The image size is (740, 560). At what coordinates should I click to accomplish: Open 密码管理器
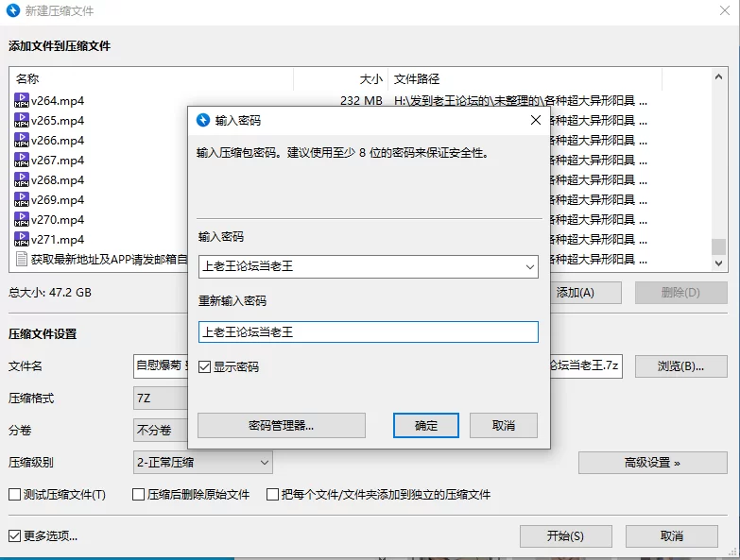(282, 426)
